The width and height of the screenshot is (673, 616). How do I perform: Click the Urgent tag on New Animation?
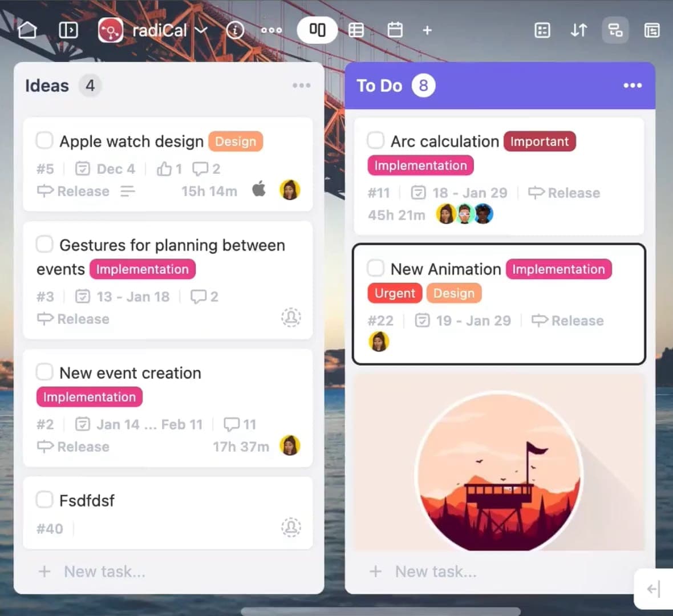(395, 293)
